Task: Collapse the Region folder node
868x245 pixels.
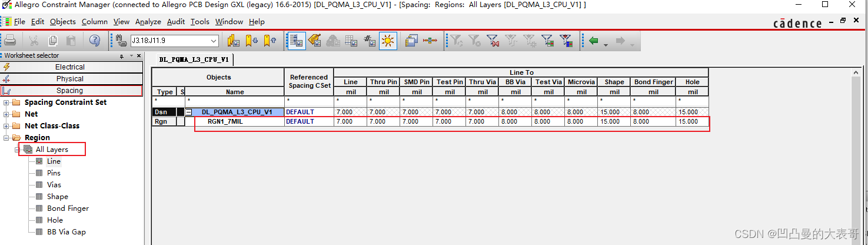Action: (x=6, y=138)
